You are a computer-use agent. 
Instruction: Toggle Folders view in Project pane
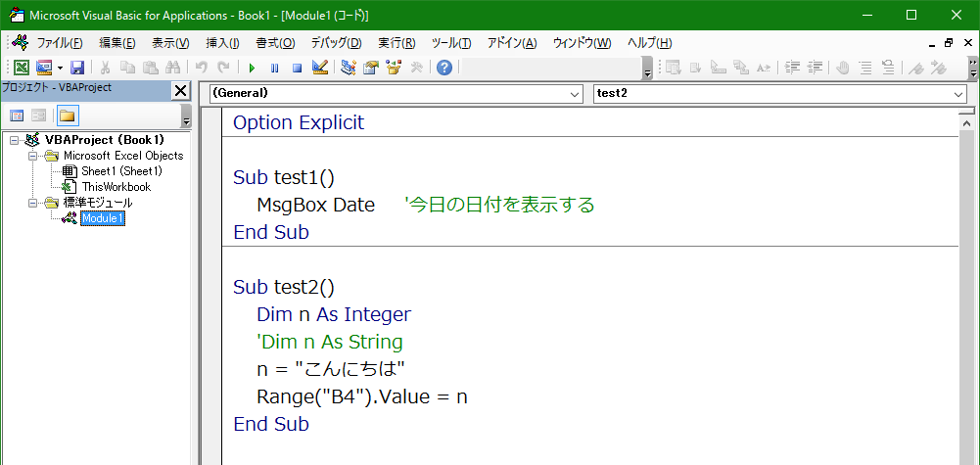pos(67,116)
